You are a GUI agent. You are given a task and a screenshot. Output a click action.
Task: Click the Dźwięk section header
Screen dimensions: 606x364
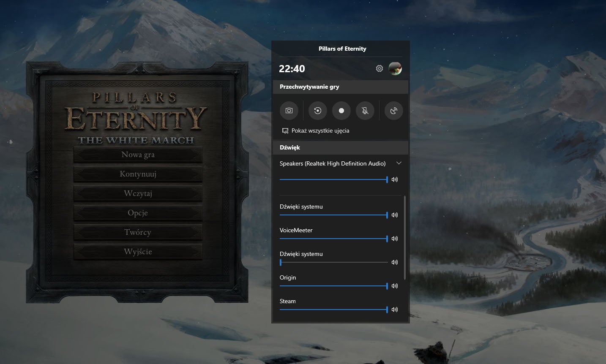[x=341, y=147]
